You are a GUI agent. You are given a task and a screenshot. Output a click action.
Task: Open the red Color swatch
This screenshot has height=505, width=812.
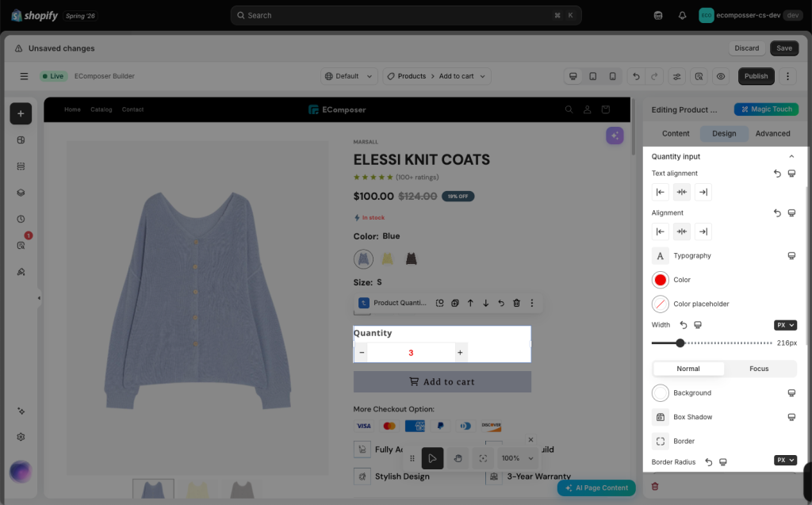[x=660, y=280]
